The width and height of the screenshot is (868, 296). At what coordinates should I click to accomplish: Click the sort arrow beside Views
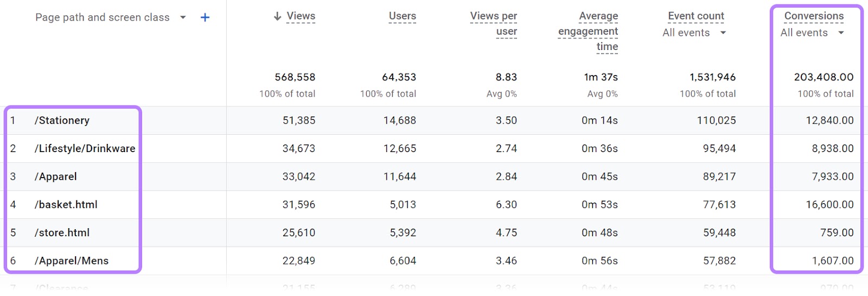point(277,16)
